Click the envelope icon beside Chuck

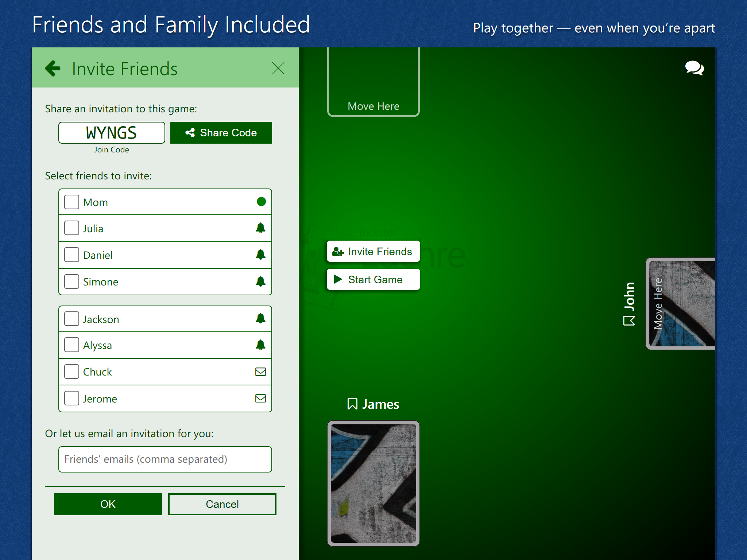260,372
